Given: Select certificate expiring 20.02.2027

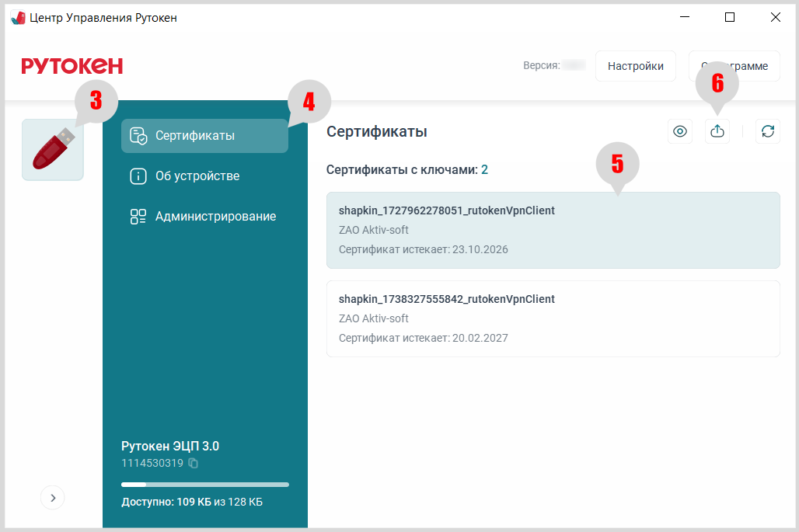Looking at the screenshot, I should [553, 318].
